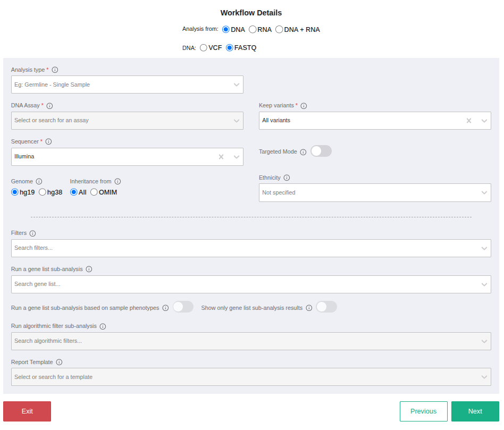This screenshot has width=504, height=430.
Task: Click the Report Template info icon
Action: pyautogui.click(x=59, y=362)
